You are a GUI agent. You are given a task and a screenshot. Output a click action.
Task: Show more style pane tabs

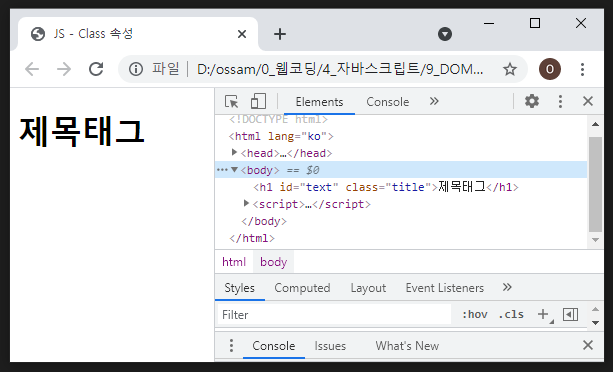click(x=507, y=287)
